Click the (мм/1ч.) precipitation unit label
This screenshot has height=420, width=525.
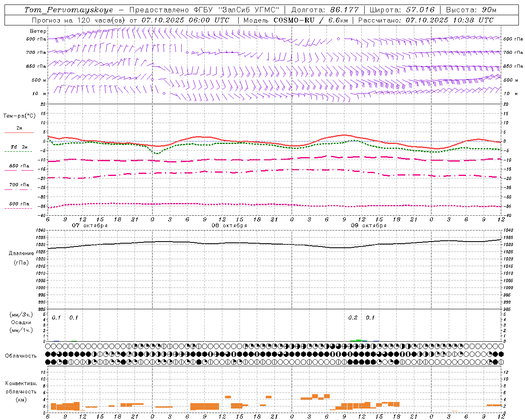21,330
